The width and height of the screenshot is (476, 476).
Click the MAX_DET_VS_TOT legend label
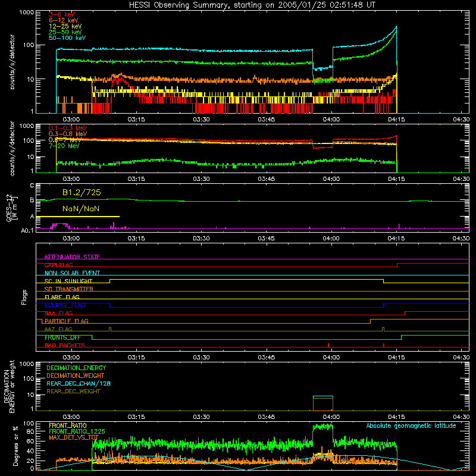click(74, 437)
